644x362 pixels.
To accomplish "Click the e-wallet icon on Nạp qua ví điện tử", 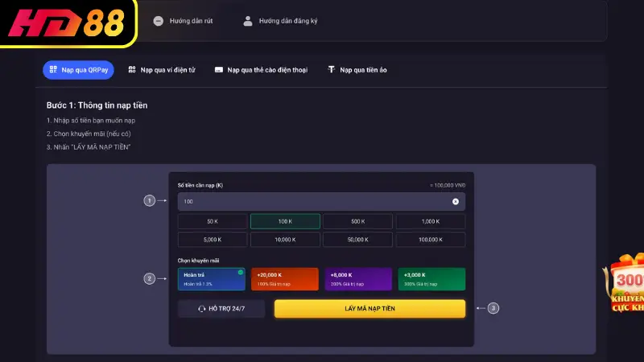I will (x=132, y=70).
